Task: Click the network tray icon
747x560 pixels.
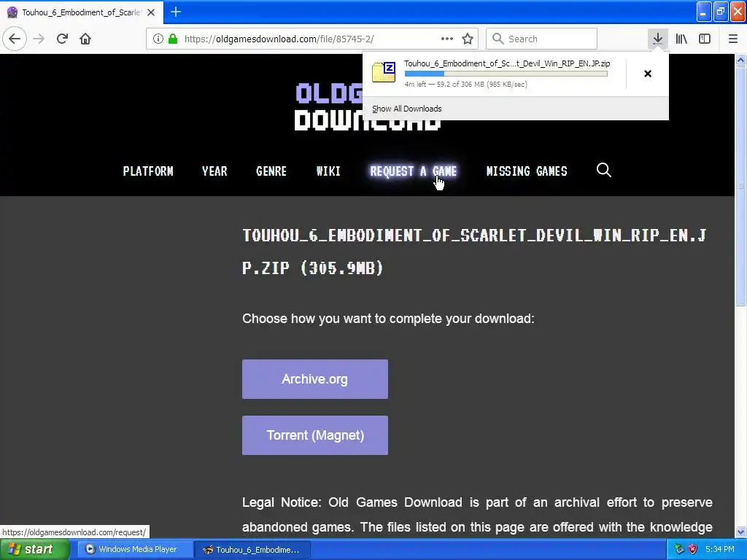Action: (679, 549)
